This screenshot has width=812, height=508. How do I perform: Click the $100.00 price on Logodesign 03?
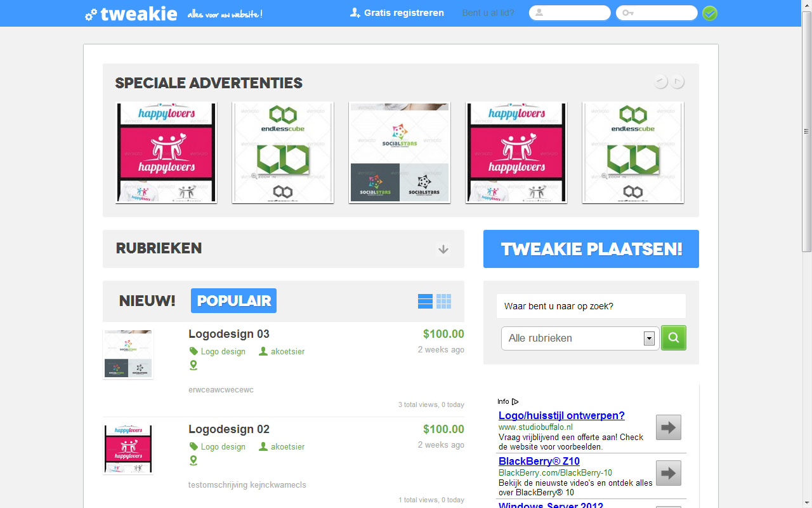443,334
